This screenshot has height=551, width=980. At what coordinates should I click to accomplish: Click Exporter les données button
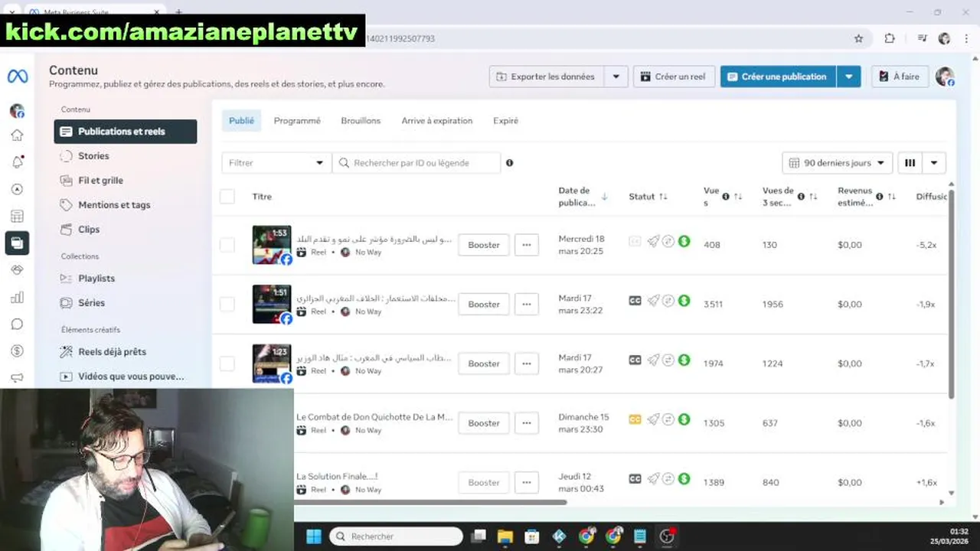[x=547, y=77]
